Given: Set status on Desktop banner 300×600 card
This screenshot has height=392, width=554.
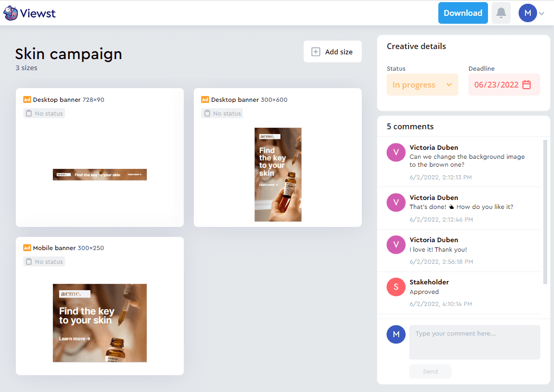Looking at the screenshot, I should [x=222, y=113].
